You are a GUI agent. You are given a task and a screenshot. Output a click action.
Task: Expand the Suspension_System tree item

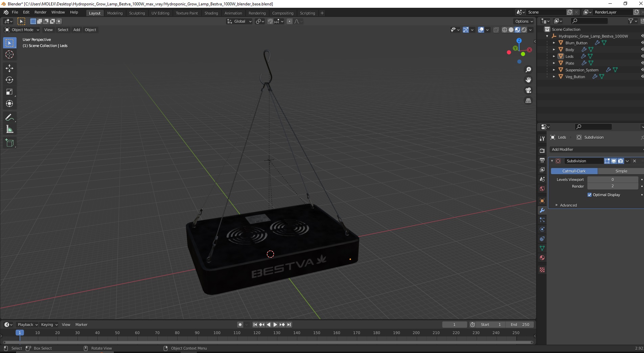tap(554, 70)
